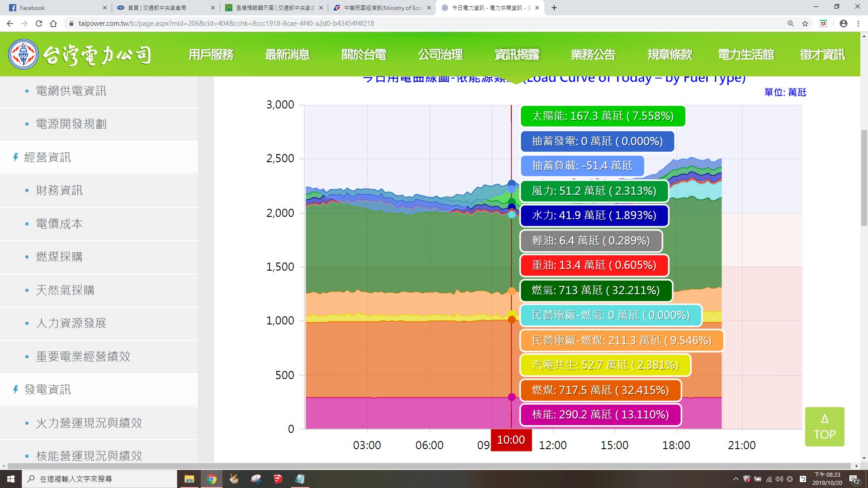Open Chrome's three-dot menu
Viewport: 868px width, 488px height.
tap(858, 23)
